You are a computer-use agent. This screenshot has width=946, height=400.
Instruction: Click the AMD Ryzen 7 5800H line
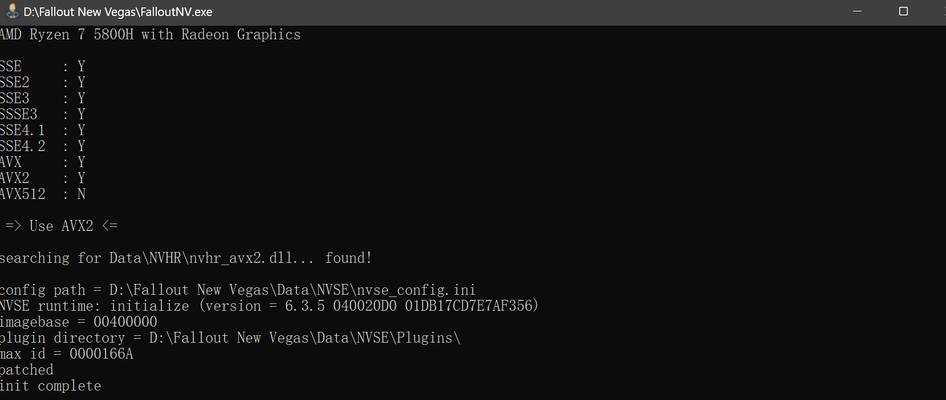pos(150,35)
